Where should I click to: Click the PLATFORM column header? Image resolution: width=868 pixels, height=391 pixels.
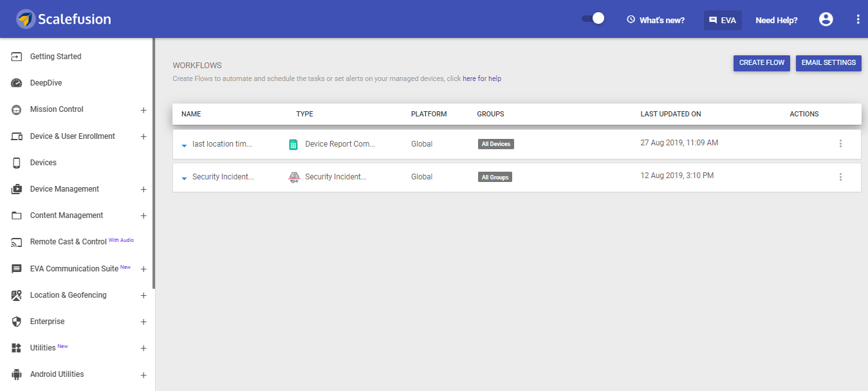point(429,114)
